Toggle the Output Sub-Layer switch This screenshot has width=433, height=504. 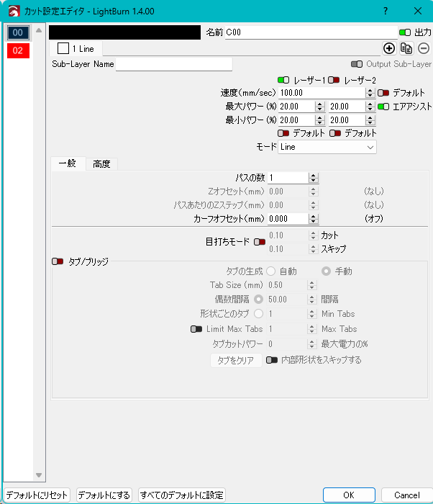pos(357,64)
